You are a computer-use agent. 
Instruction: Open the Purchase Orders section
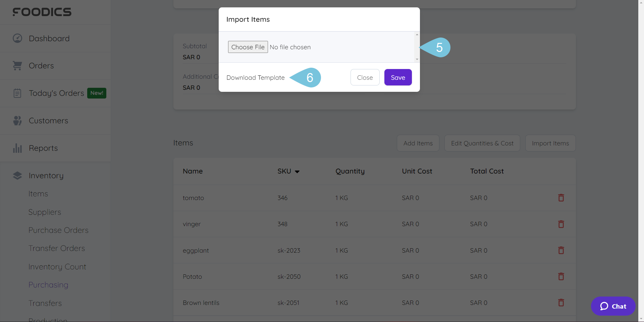(x=58, y=230)
